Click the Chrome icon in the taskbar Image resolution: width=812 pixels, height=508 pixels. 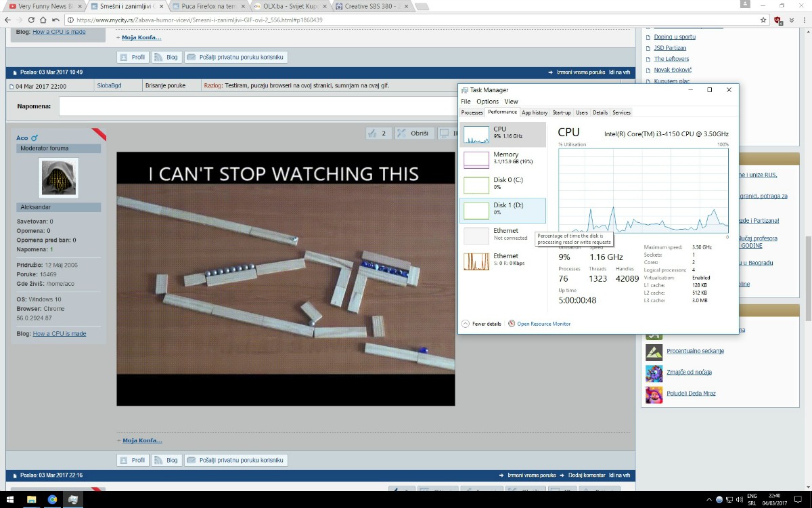click(x=52, y=500)
